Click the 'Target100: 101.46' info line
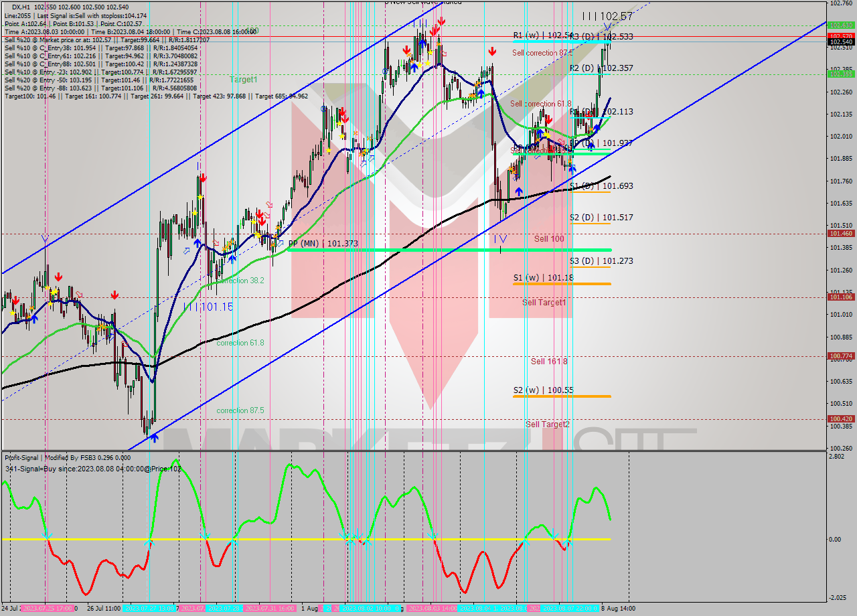 coord(156,96)
